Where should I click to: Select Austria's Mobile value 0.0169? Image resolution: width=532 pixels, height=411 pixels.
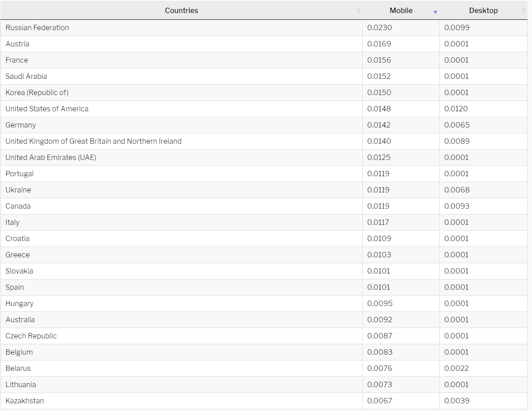[379, 44]
